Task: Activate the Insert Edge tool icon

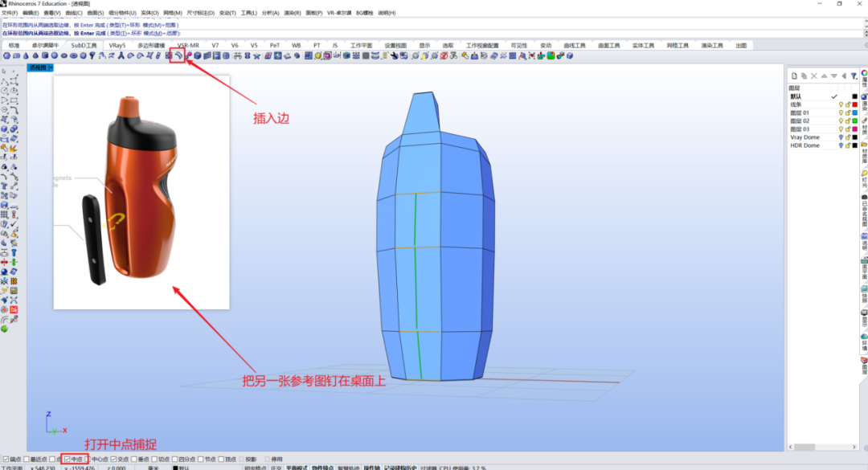Action: click(x=178, y=55)
